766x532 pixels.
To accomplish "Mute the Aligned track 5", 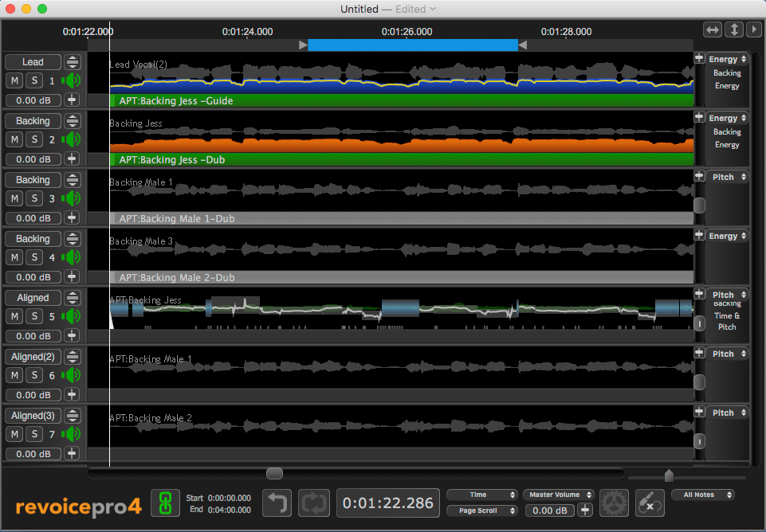I will click(x=14, y=316).
